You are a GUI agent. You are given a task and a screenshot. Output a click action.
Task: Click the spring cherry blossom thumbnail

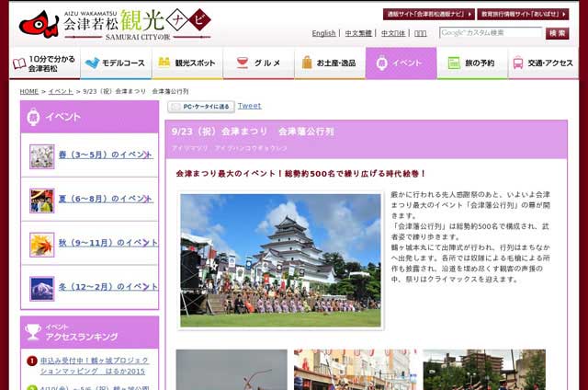(42, 156)
